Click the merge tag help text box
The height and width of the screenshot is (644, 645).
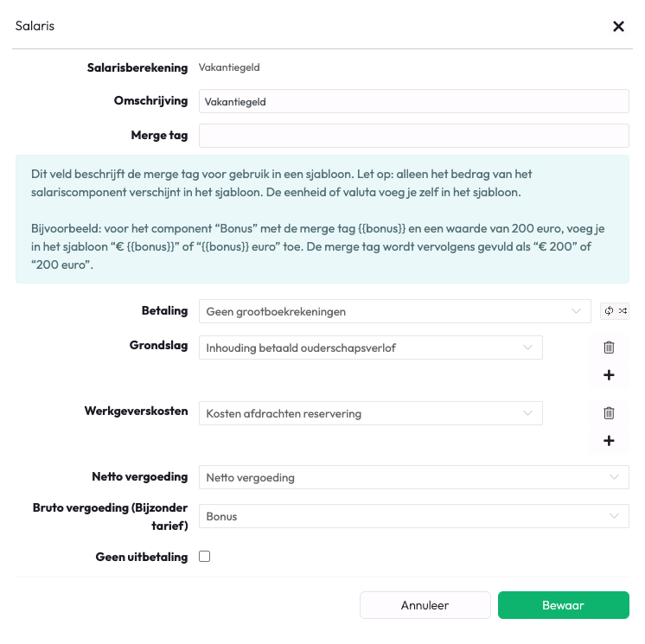coord(322,219)
